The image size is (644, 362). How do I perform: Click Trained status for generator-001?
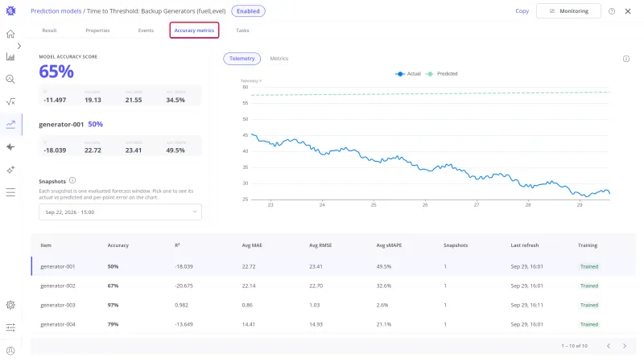click(589, 266)
